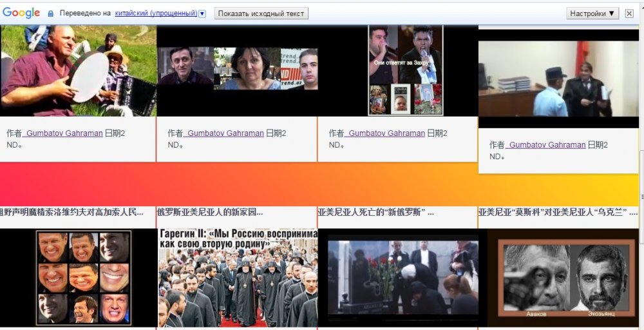
Task: Click the Google logo in translate bar
Action: [x=21, y=13]
